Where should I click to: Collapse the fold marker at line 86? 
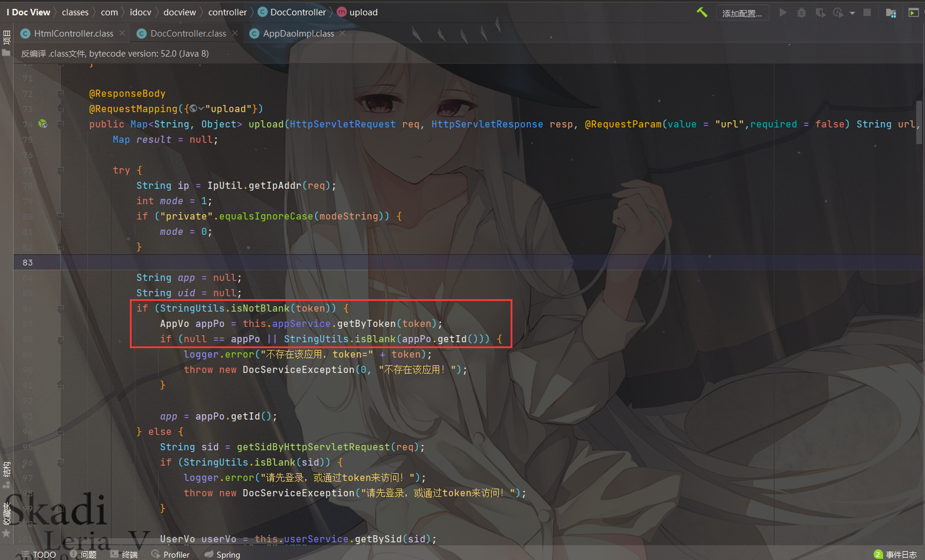click(x=61, y=308)
